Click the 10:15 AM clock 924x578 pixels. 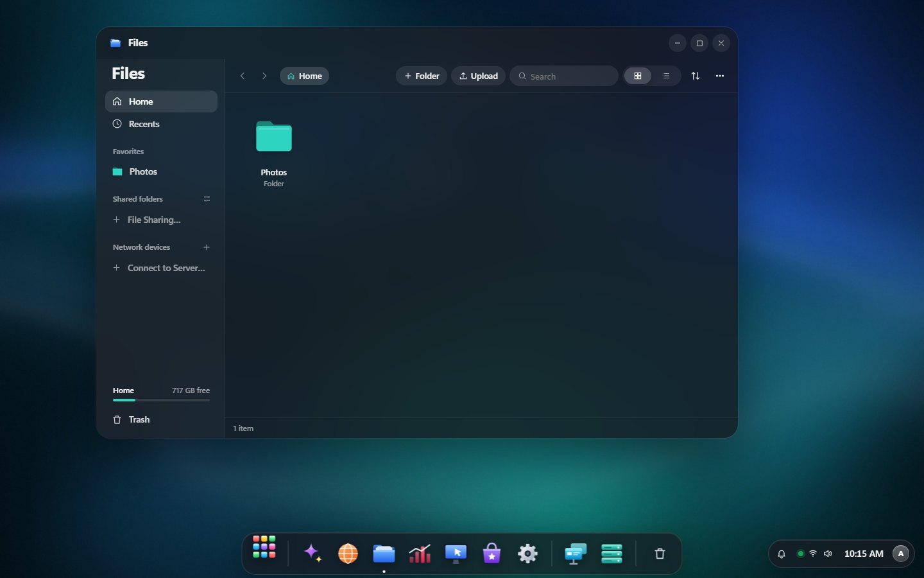[x=864, y=554]
